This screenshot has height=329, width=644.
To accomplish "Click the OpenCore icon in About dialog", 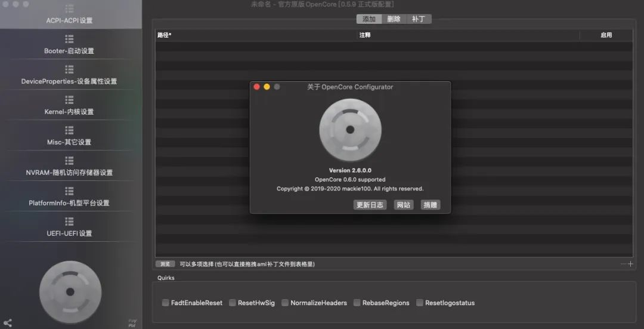I will pos(351,130).
